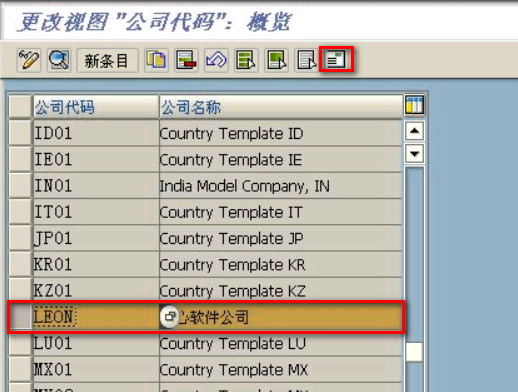
Task: Click company code cell IE01
Action: (x=96, y=159)
